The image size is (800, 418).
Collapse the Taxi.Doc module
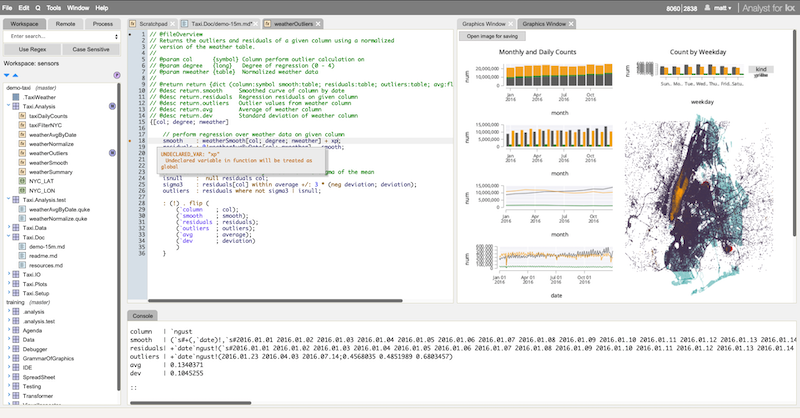coord(9,237)
